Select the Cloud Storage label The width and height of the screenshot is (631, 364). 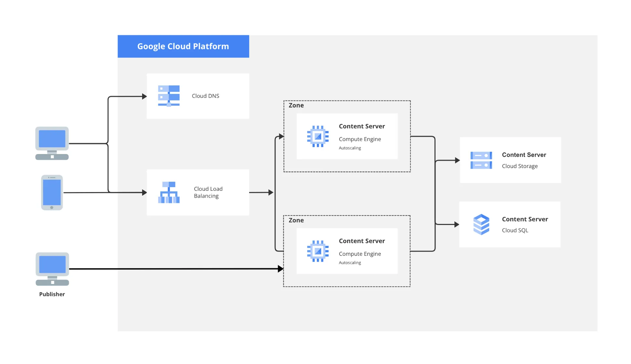coord(520,166)
